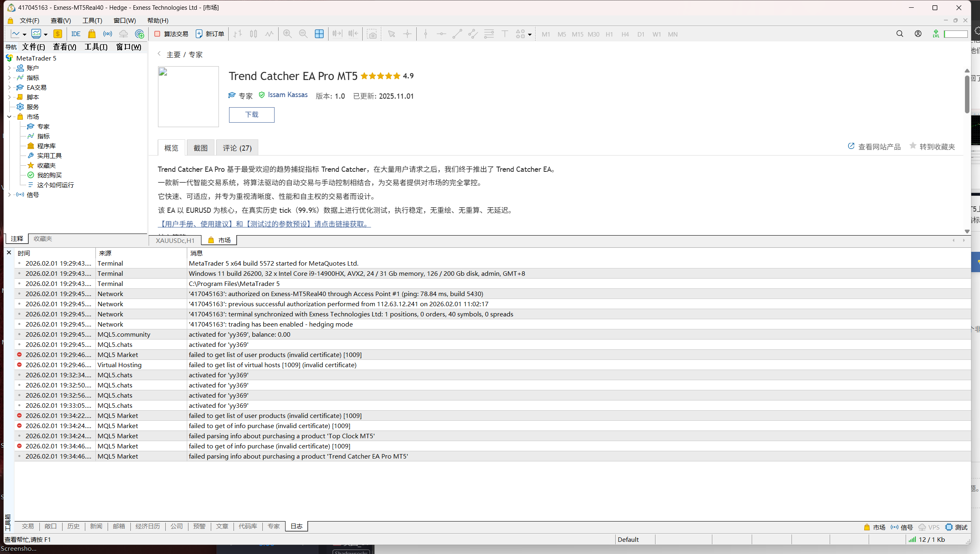The height and width of the screenshot is (554, 980).
Task: Open the Signals toolbar icon
Action: click(108, 34)
